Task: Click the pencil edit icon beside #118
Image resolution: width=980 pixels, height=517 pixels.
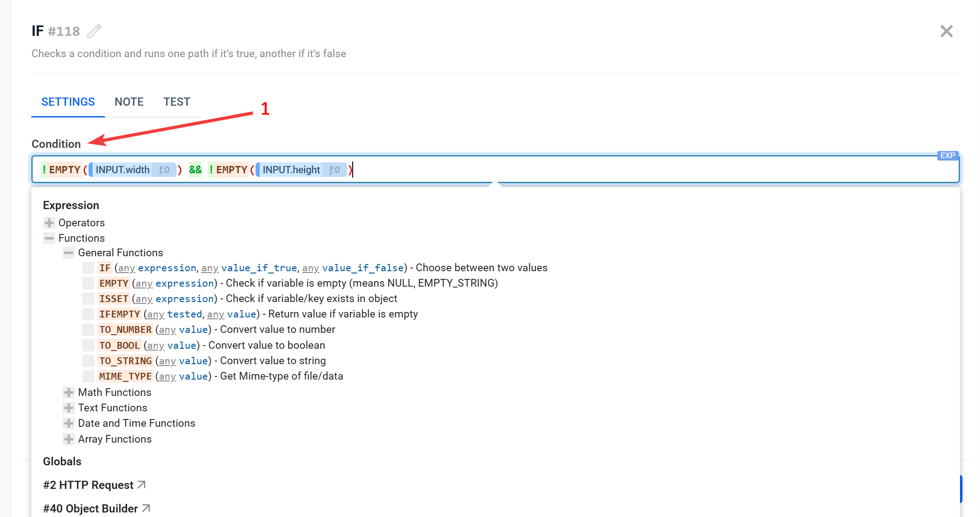Action: click(94, 31)
